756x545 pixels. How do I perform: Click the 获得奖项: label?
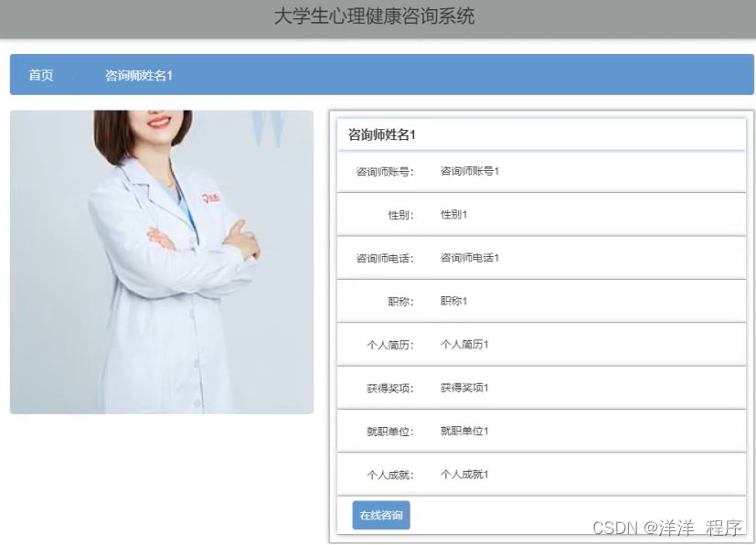point(390,389)
